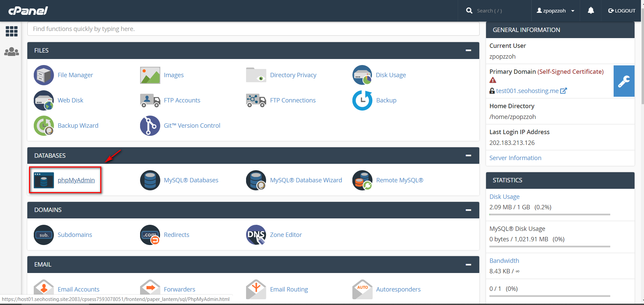Collapse the Databases section

coord(468,155)
